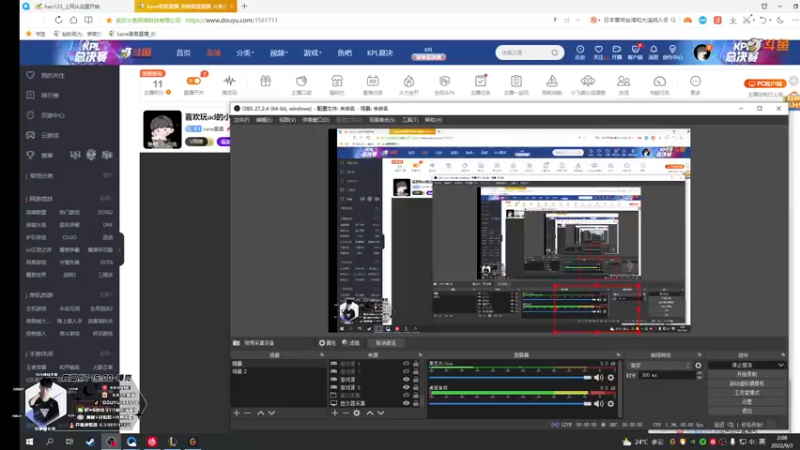
Task: Open the gift box icon in streamer toolbar
Action: point(265,81)
